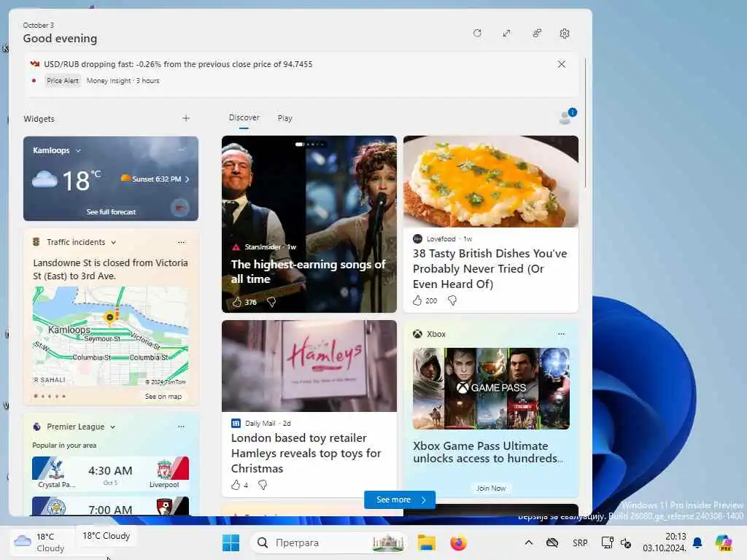Image resolution: width=747 pixels, height=560 pixels.
Task: Open Premier League widget more options
Action: (181, 427)
